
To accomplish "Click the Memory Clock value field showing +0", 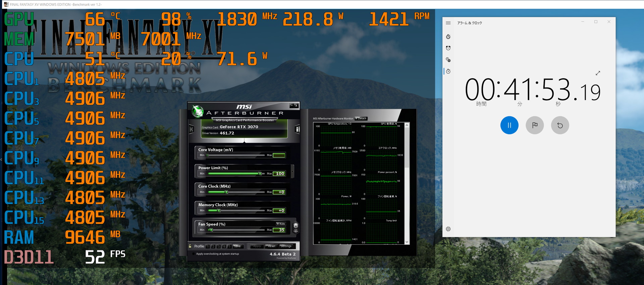I will point(279,210).
